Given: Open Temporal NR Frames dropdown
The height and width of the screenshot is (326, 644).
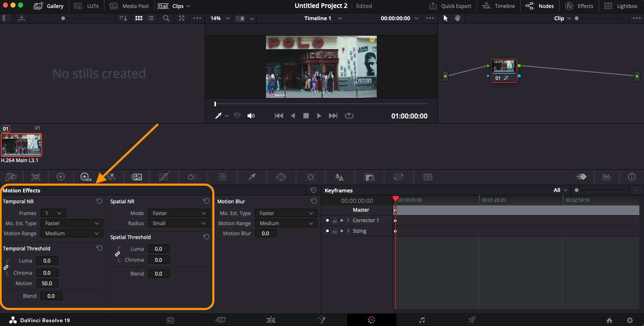Looking at the screenshot, I should 53,213.
